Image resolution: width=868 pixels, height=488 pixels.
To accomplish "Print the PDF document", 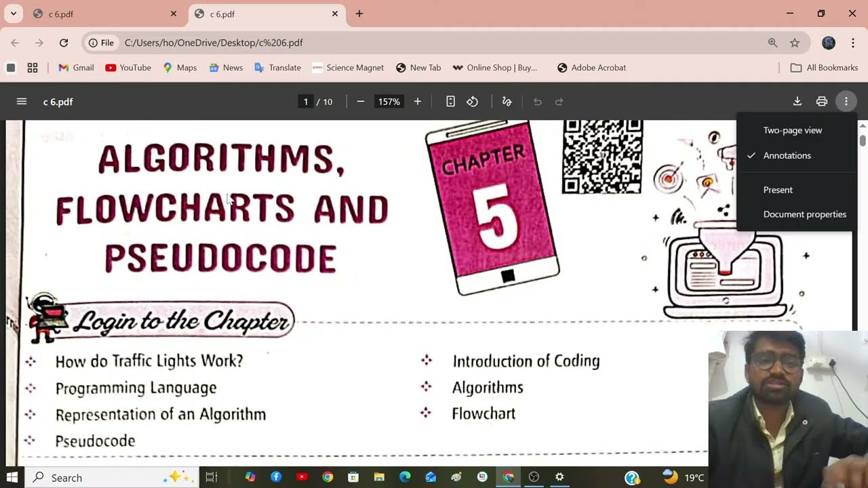I will pyautogui.click(x=822, y=102).
